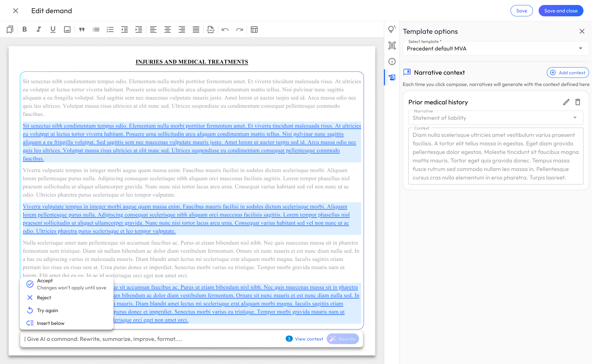
Task: Close the Template options panel
Action: (582, 31)
